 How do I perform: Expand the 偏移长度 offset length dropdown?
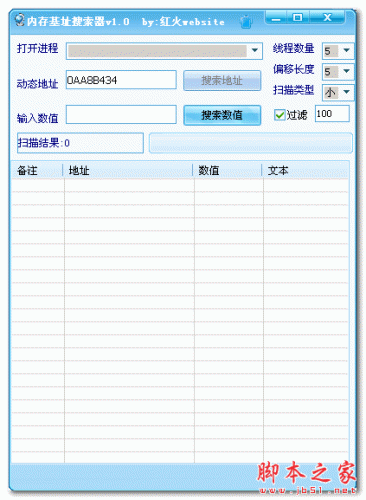pos(347,71)
